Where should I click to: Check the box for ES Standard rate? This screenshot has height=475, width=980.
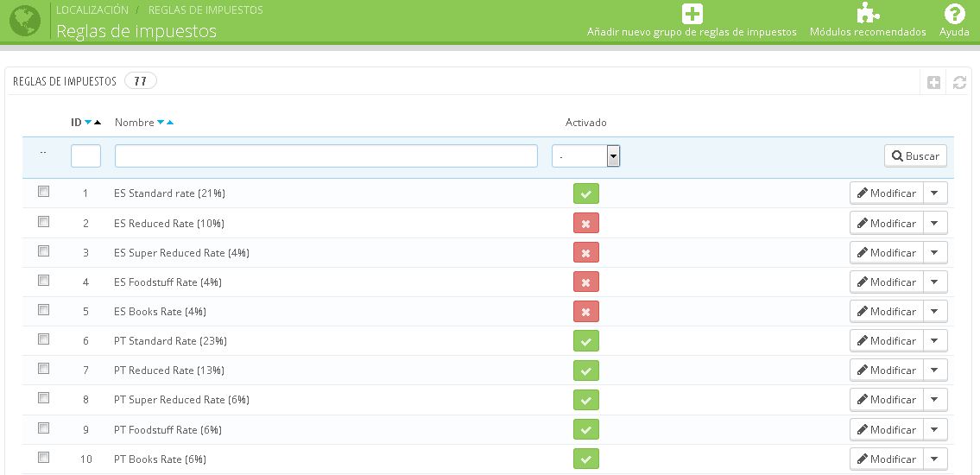(x=43, y=192)
